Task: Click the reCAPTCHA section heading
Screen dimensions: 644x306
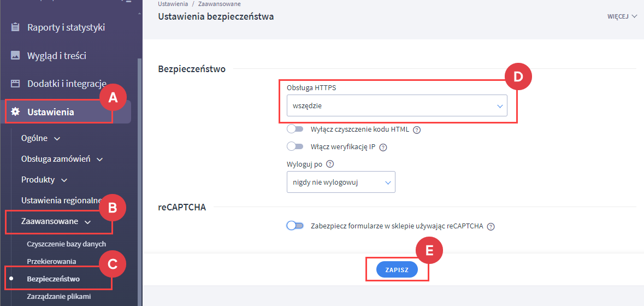Action: coord(182,208)
